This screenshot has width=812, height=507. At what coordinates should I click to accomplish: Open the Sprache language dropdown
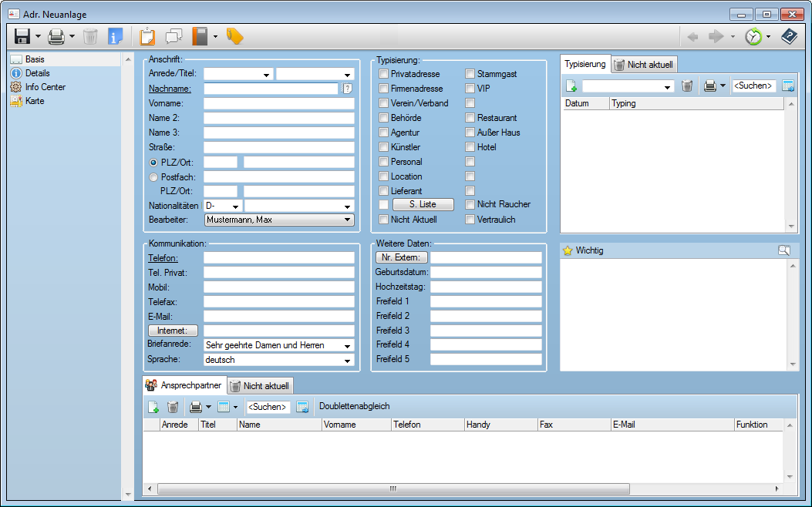(x=347, y=360)
